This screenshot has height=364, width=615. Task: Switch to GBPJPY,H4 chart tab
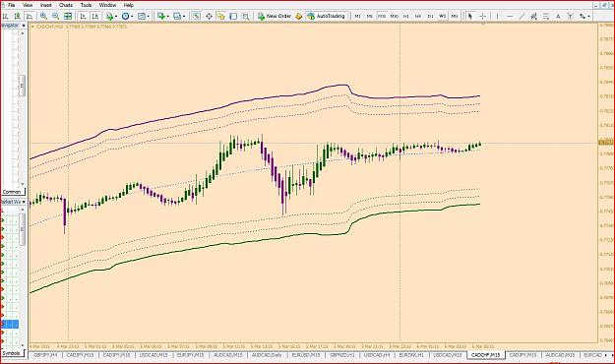(45, 355)
